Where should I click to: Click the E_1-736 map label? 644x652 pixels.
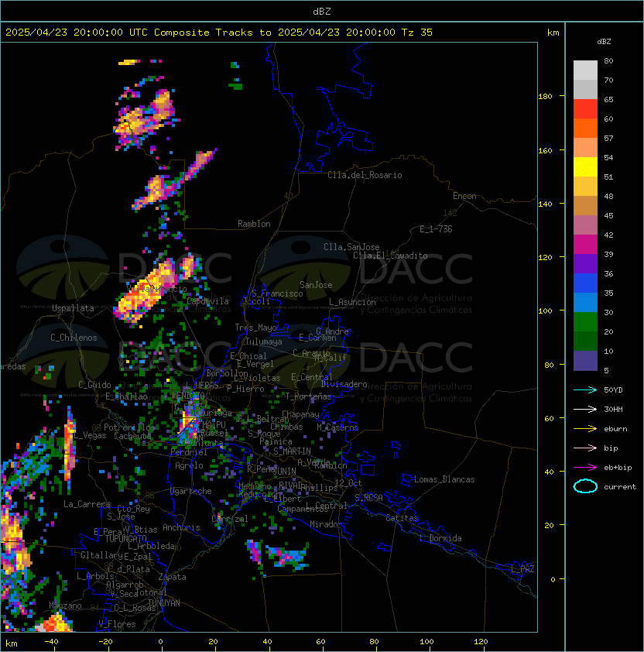[436, 229]
